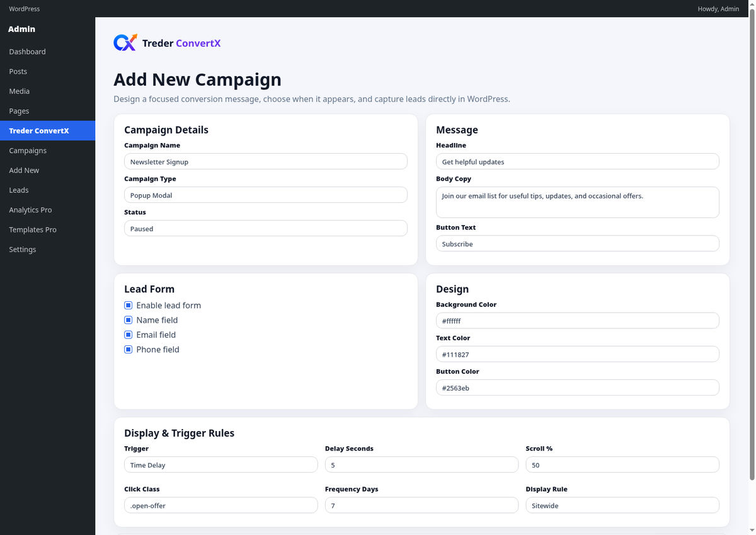
Task: Click Howdy, Admin in the top bar
Action: pyautogui.click(x=718, y=9)
